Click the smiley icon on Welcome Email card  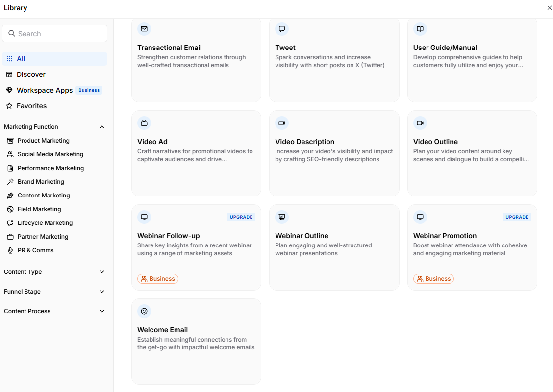(x=144, y=311)
